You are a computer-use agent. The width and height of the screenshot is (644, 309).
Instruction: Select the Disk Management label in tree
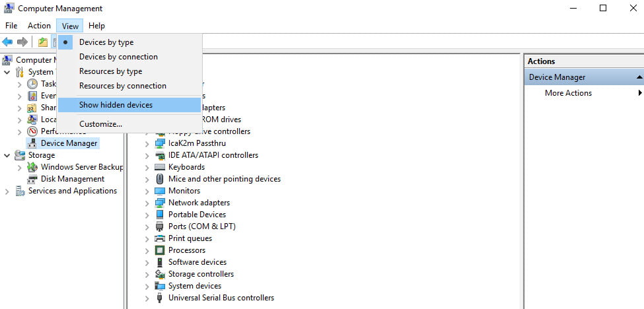tap(73, 179)
